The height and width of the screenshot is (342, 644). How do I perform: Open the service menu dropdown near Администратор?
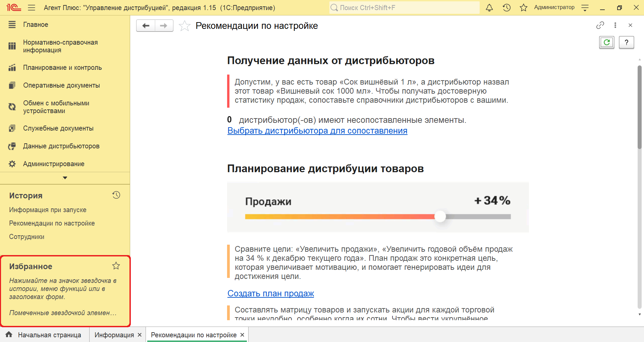(585, 8)
